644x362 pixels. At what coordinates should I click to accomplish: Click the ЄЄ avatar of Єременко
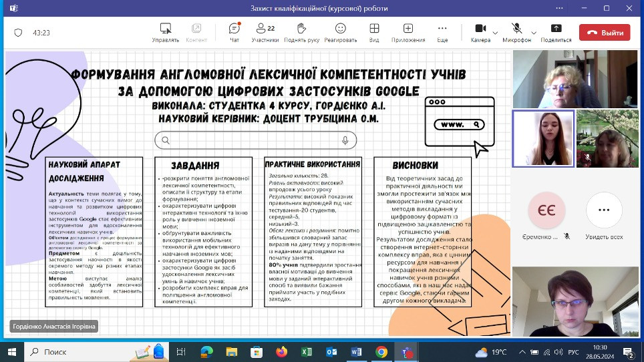point(546,210)
